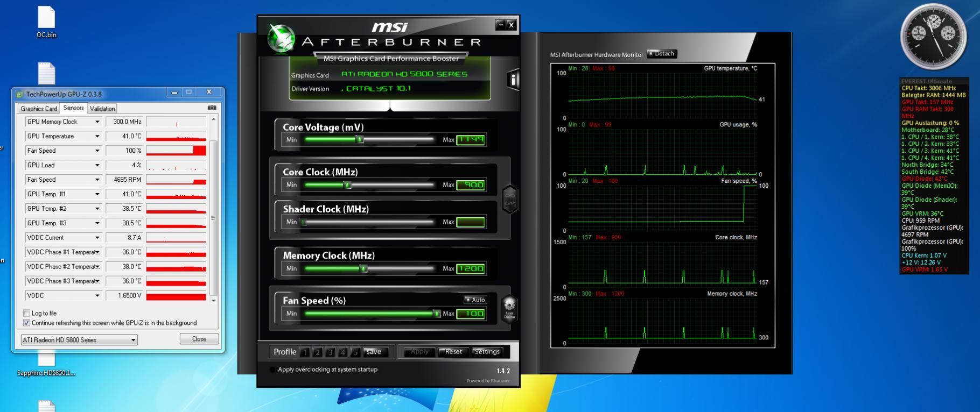The width and height of the screenshot is (980, 412).
Task: Enable Apply overclocking at system startup
Action: [272, 370]
